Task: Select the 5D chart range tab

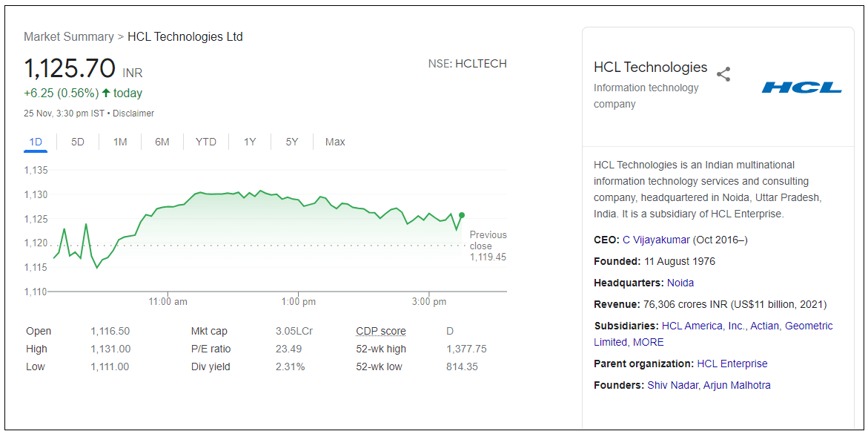Action: pyautogui.click(x=78, y=142)
